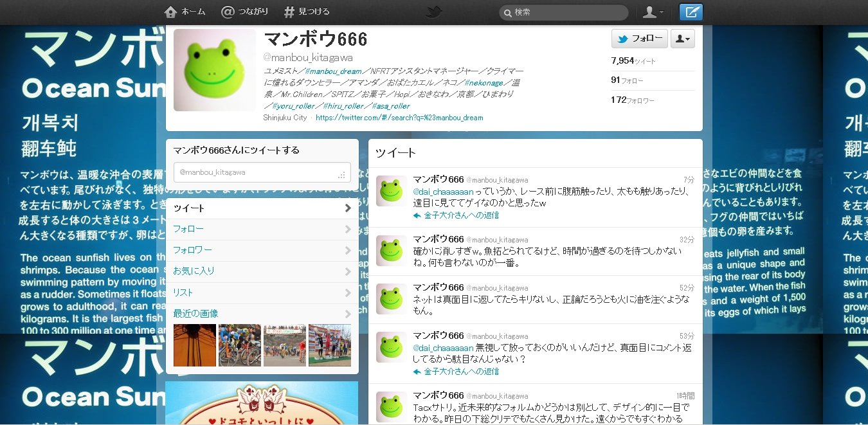Click the Home house icon
Screen dimensions: 868x425
point(170,12)
